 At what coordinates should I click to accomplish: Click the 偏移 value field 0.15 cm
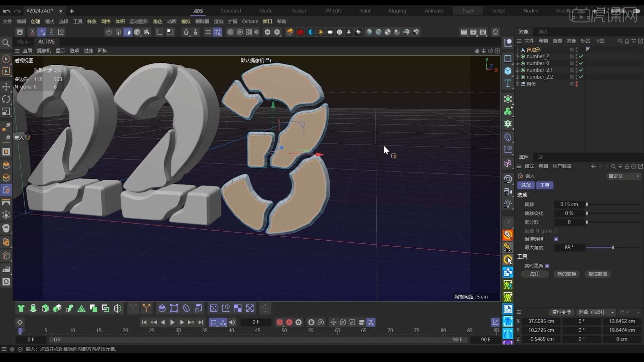pos(569,204)
